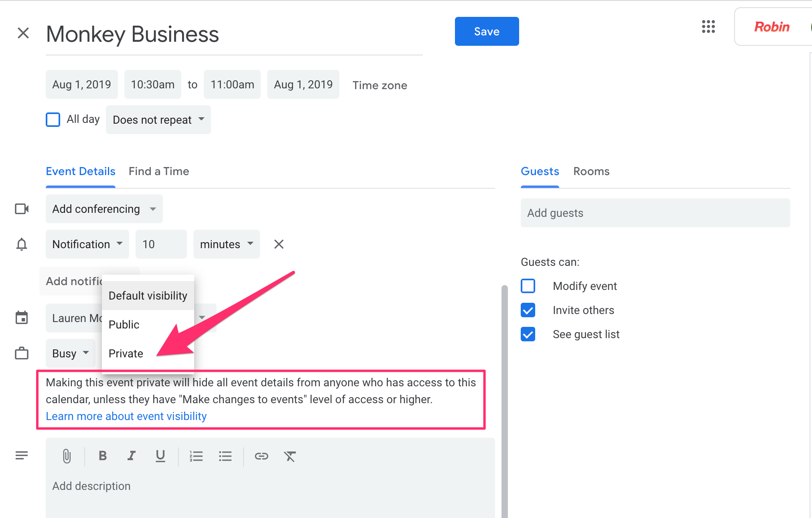Remove formatting from description
812x518 pixels.
290,456
